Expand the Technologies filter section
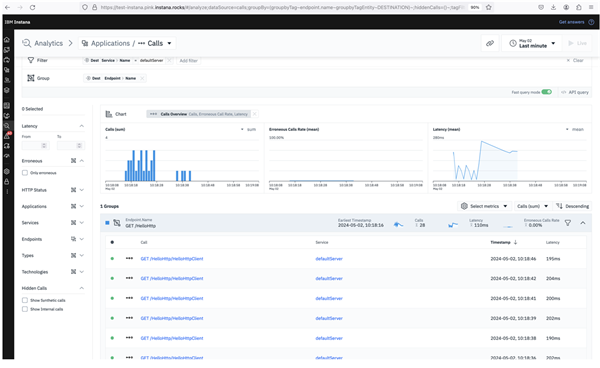This screenshot has height=368, width=600. (82, 272)
